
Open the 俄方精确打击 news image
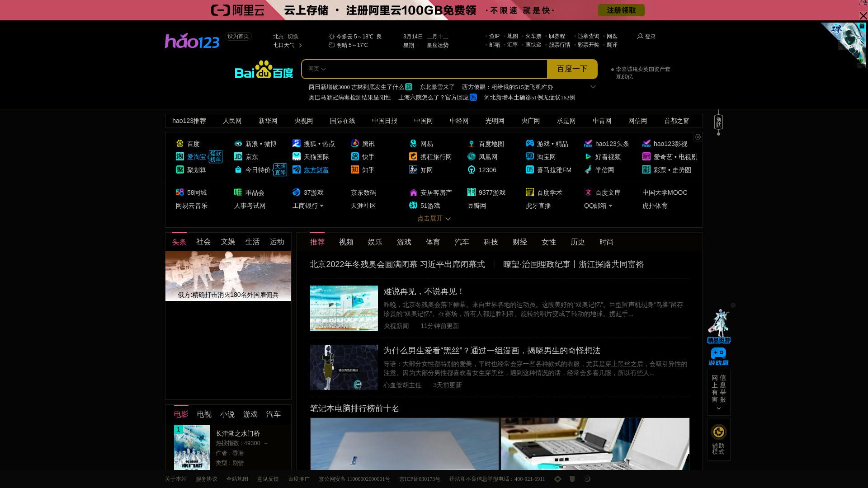point(228,276)
